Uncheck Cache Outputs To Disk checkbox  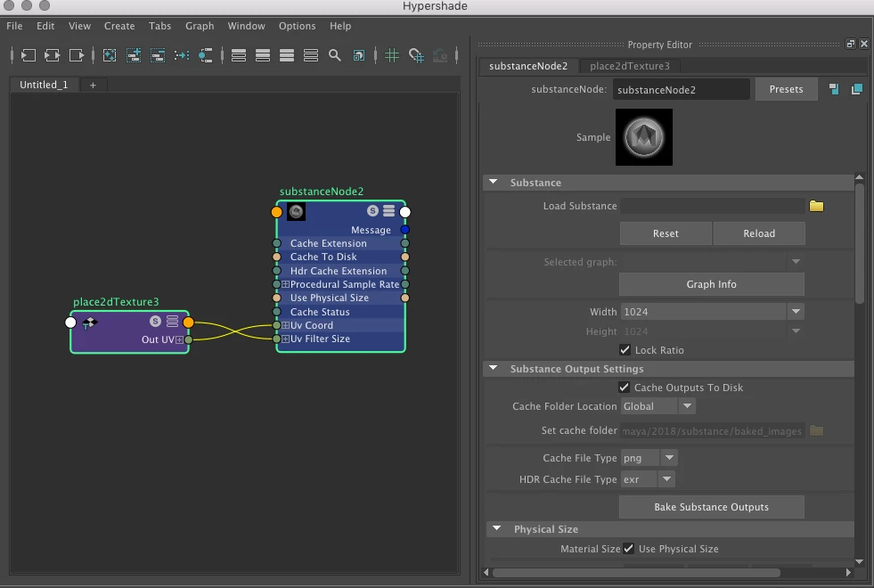click(x=624, y=388)
